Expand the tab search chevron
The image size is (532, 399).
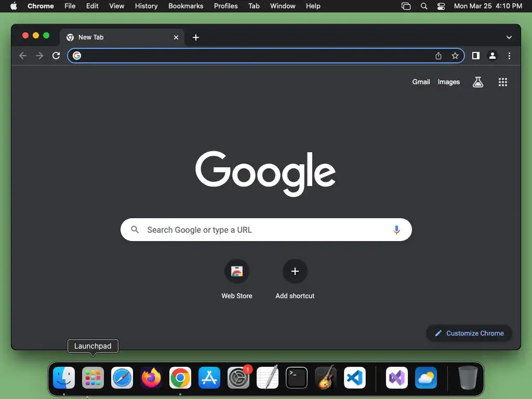(509, 37)
